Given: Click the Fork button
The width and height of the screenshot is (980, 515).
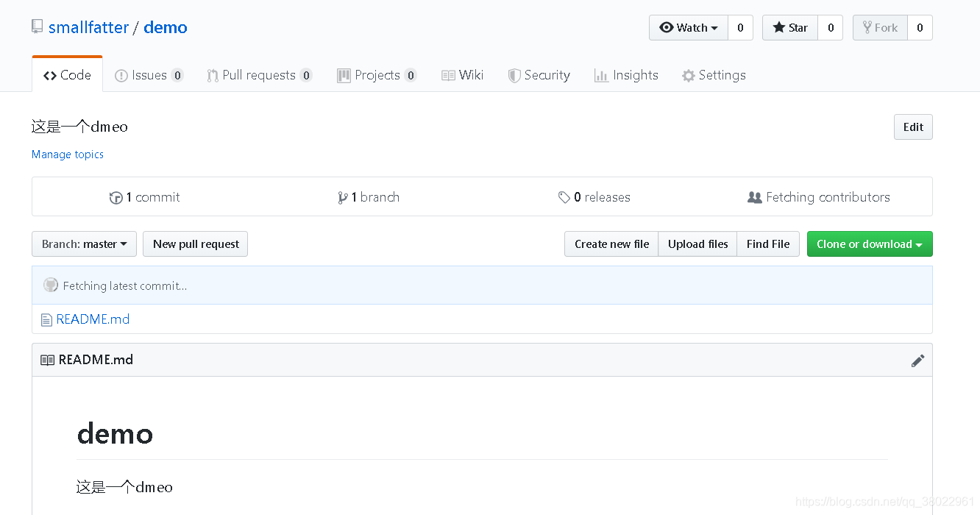Looking at the screenshot, I should (880, 28).
